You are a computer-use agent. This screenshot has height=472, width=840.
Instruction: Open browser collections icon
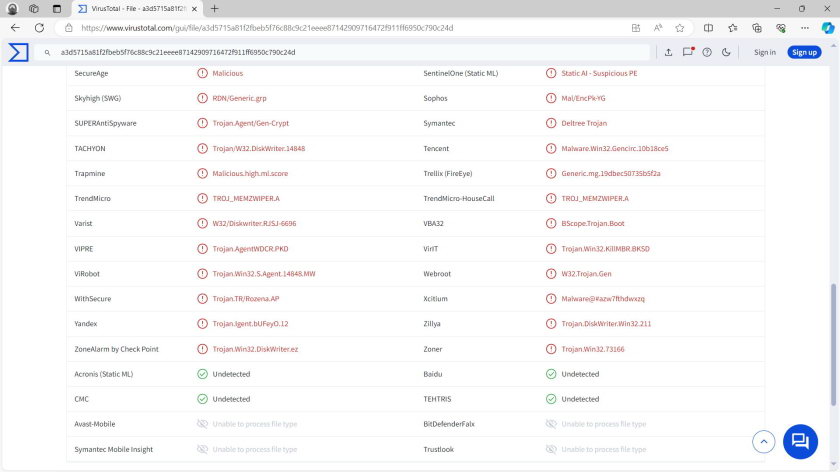756,28
